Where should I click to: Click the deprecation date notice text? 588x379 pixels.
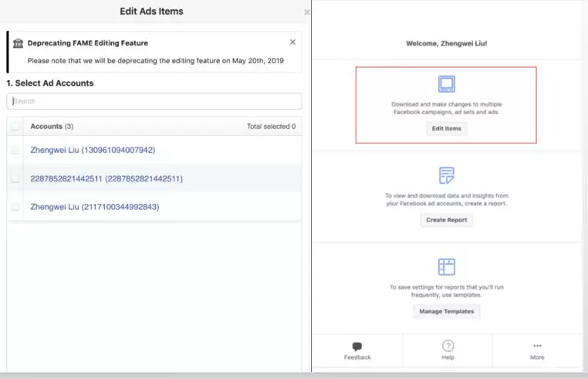pos(156,61)
